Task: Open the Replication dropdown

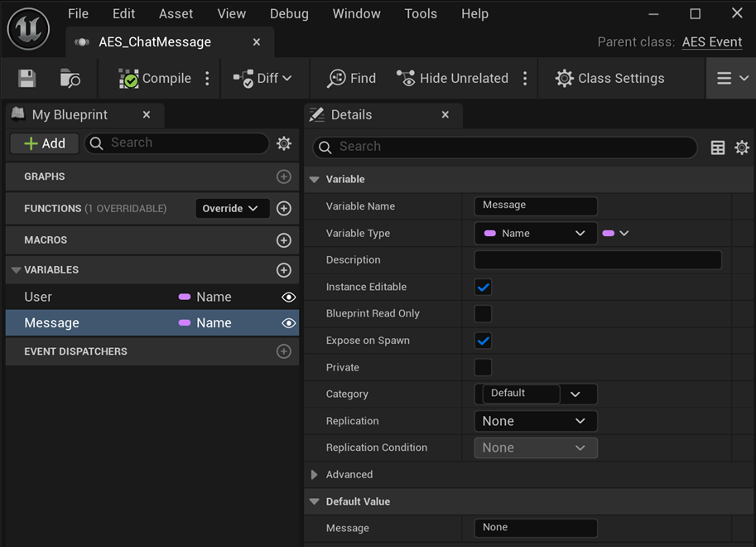Action: [x=535, y=421]
